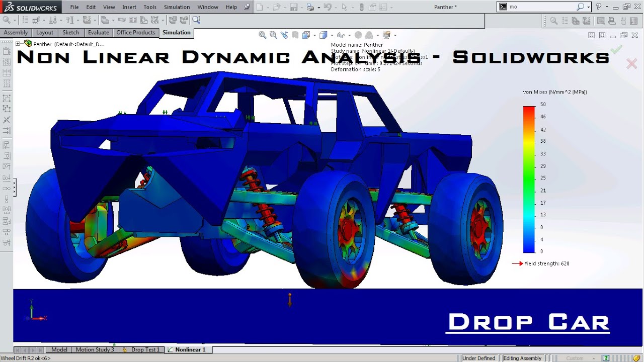Image resolution: width=644 pixels, height=362 pixels.
Task: Select the Model tab at bottom
Action: coord(59,349)
